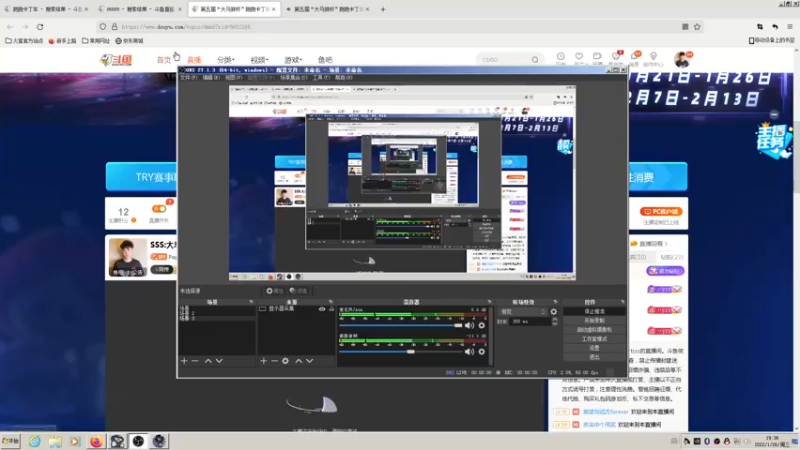Open the Edit menu in OBS
The height and width of the screenshot is (450, 800).
coord(211,78)
